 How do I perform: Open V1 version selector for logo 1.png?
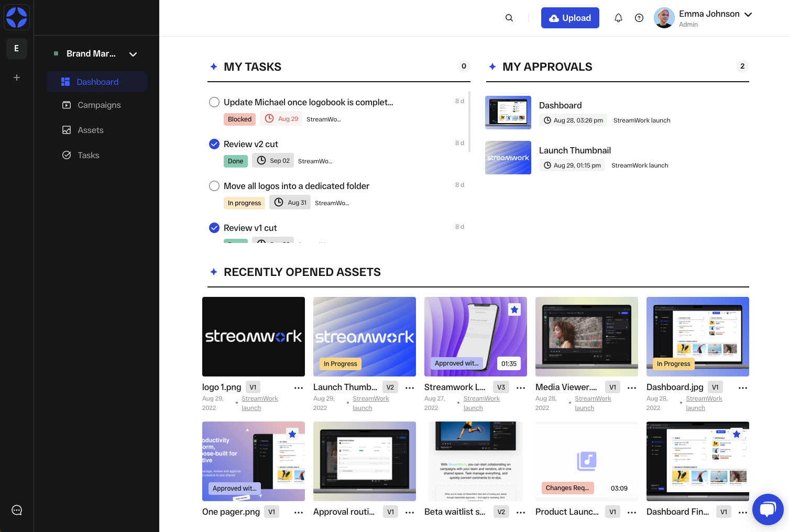point(253,387)
